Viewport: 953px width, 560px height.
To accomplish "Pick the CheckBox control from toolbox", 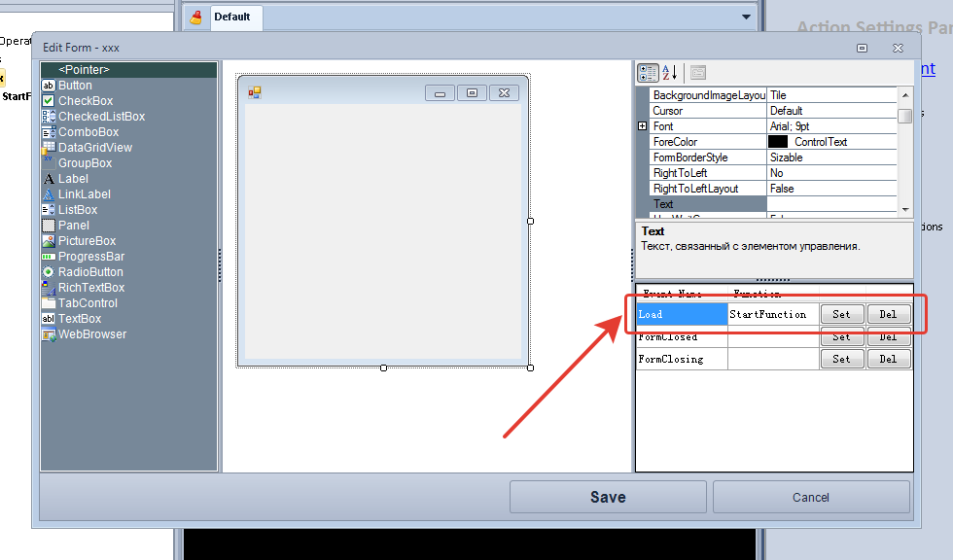I will [x=85, y=101].
